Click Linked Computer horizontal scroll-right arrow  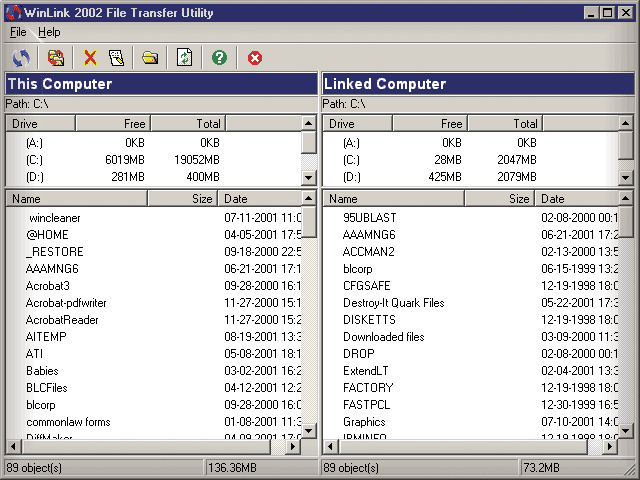click(610, 447)
